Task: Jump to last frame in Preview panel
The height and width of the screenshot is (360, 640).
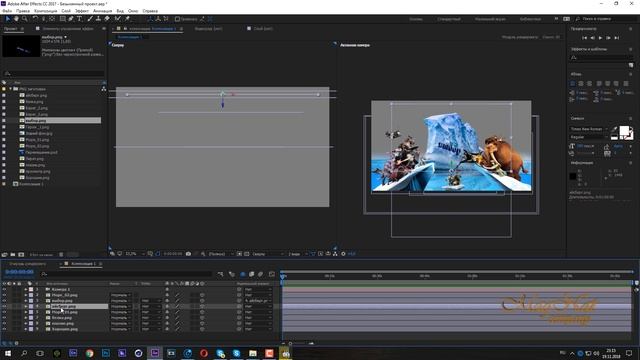Action: (617, 38)
